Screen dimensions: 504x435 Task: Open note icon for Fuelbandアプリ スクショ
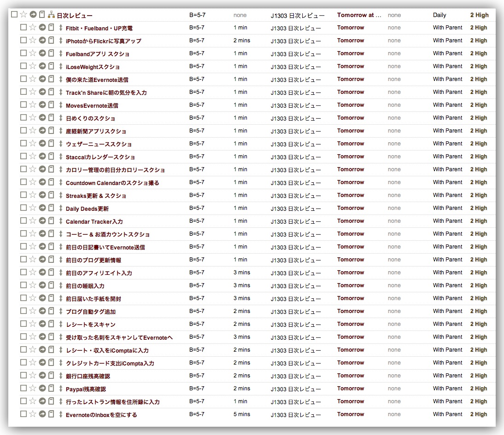[51, 53]
